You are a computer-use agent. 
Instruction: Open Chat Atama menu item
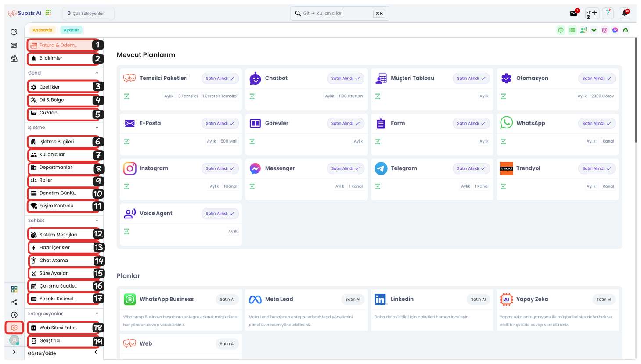click(x=64, y=261)
